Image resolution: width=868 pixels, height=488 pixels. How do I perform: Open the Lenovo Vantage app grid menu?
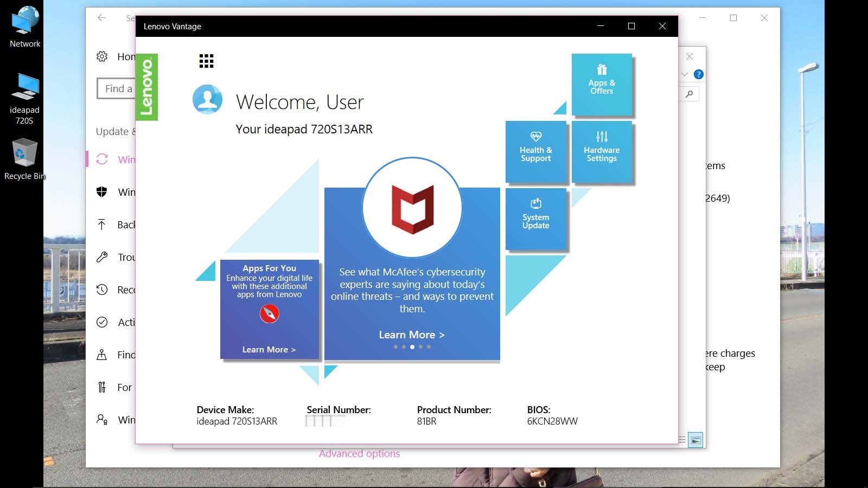click(x=206, y=61)
